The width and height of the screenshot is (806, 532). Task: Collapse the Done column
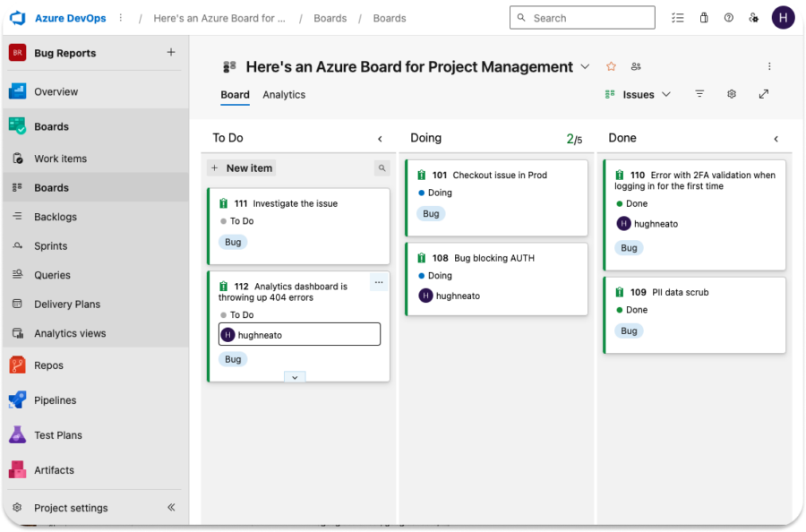click(x=776, y=138)
